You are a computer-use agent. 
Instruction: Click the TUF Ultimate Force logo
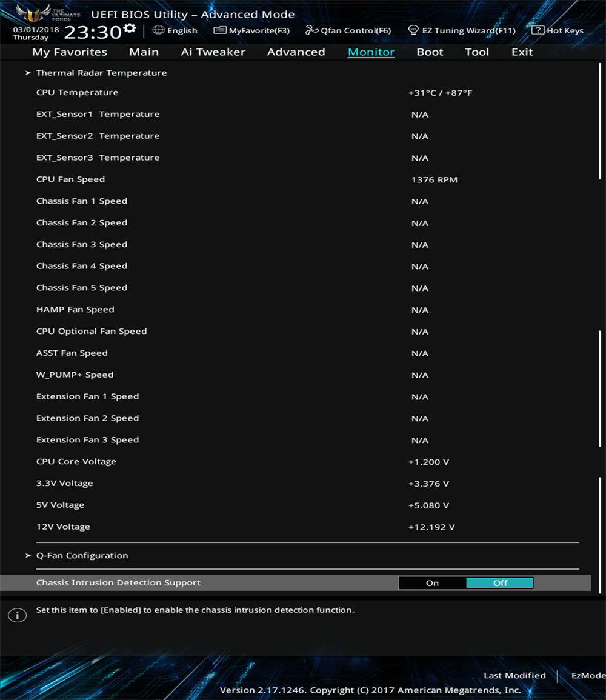(47, 13)
